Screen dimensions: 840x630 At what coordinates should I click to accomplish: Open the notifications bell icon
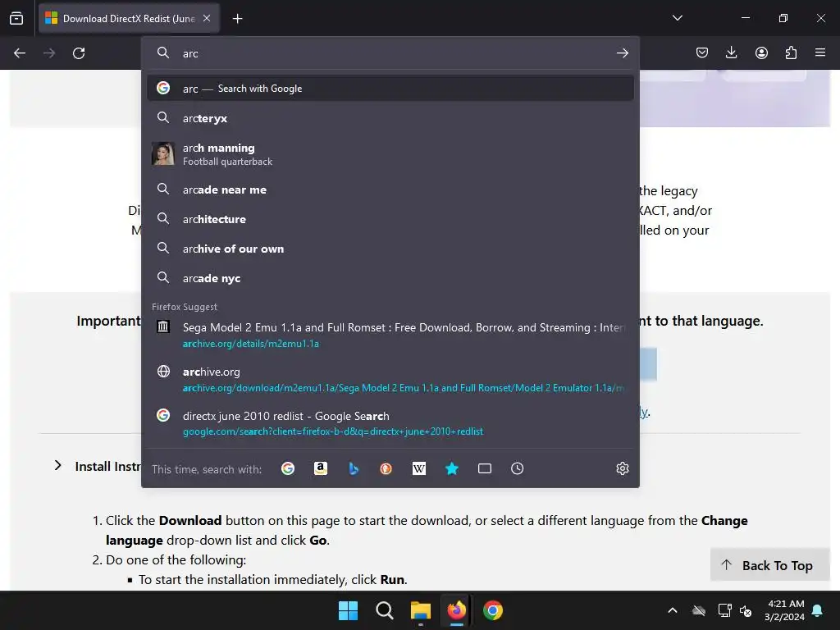click(818, 610)
